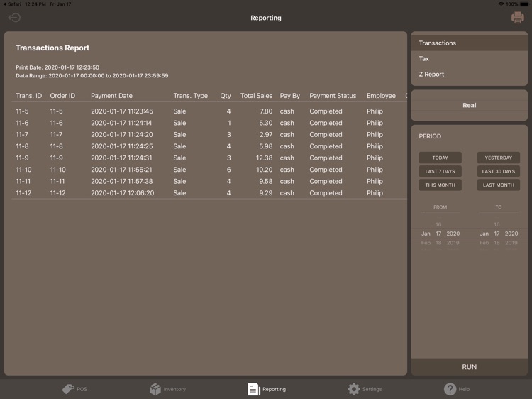Image resolution: width=532 pixels, height=399 pixels.
Task: Open the Settings gear icon
Action: [x=353, y=389]
